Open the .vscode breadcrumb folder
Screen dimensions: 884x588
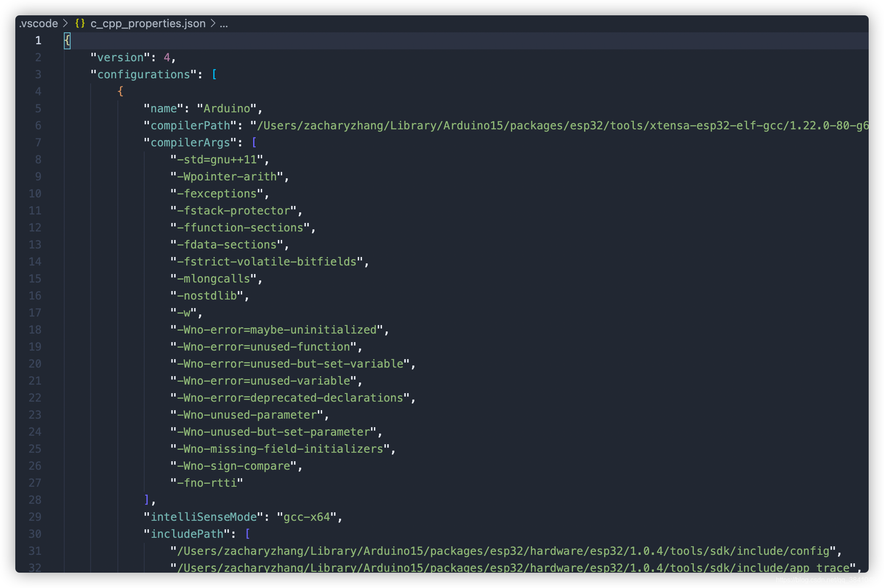pyautogui.click(x=39, y=23)
